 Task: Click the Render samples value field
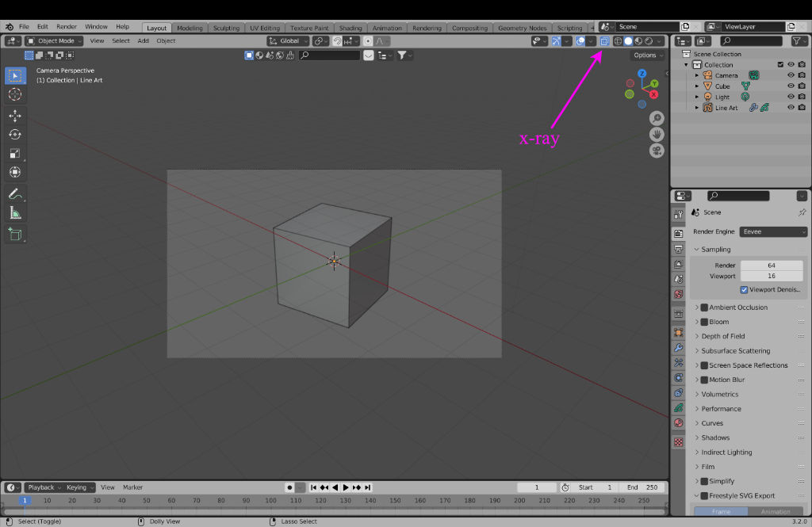(771, 265)
